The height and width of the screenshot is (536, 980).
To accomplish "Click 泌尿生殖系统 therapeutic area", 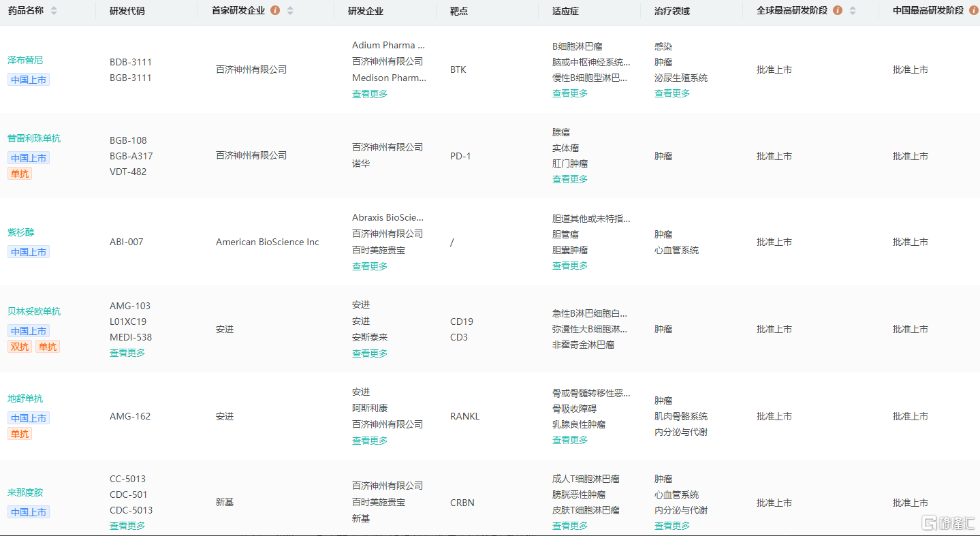I will 681,78.
